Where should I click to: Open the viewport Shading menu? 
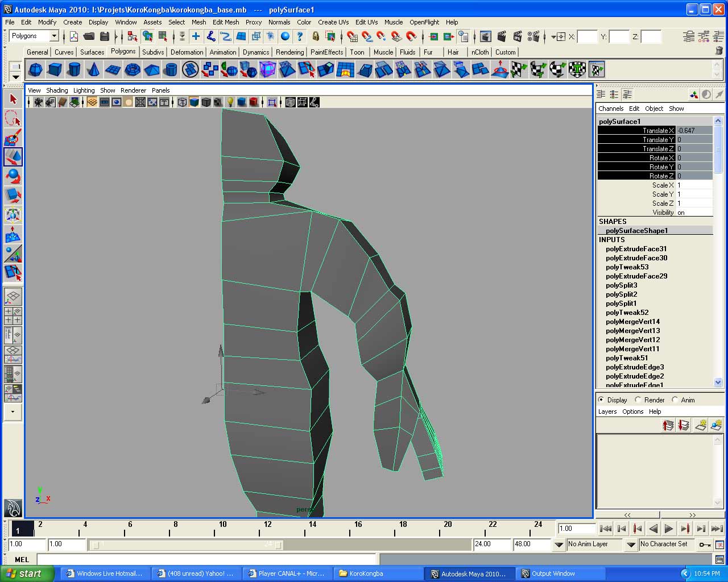(57, 90)
